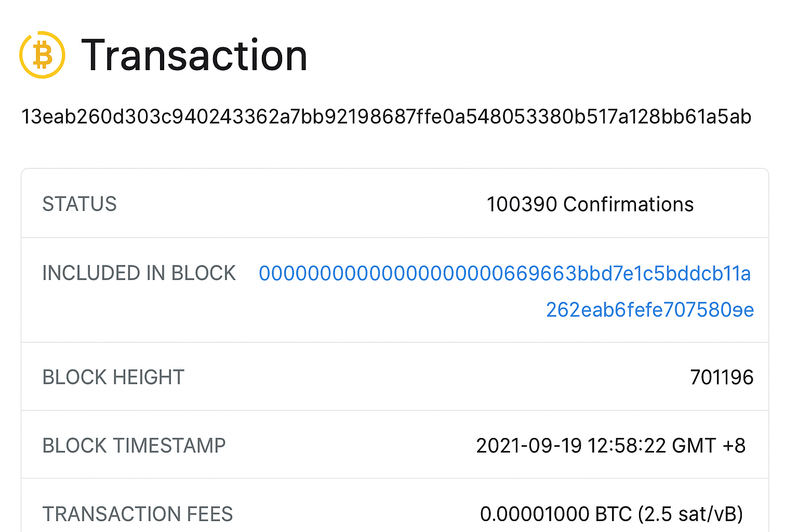This screenshot has height=532, width=798.
Task: Click the STATUS row label
Action: 79,204
